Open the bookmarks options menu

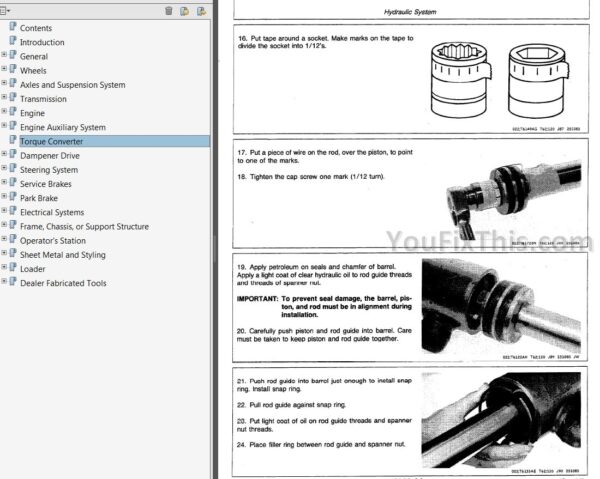click(x=6, y=11)
